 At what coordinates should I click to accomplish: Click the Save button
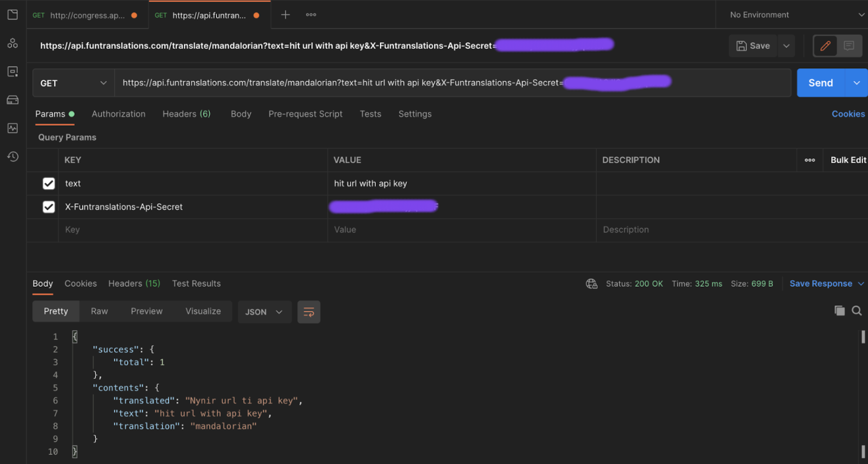(x=753, y=46)
